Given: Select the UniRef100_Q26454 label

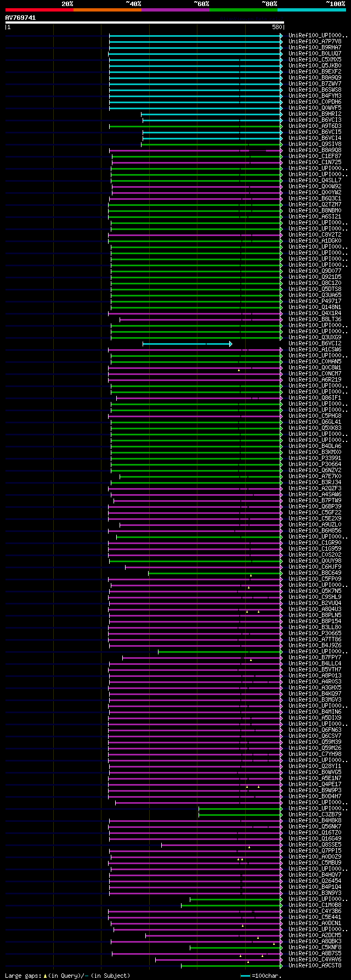Looking at the screenshot, I should (x=315, y=881).
